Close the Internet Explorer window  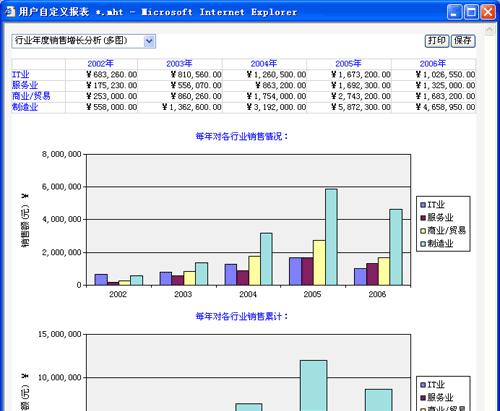pyautogui.click(x=488, y=12)
